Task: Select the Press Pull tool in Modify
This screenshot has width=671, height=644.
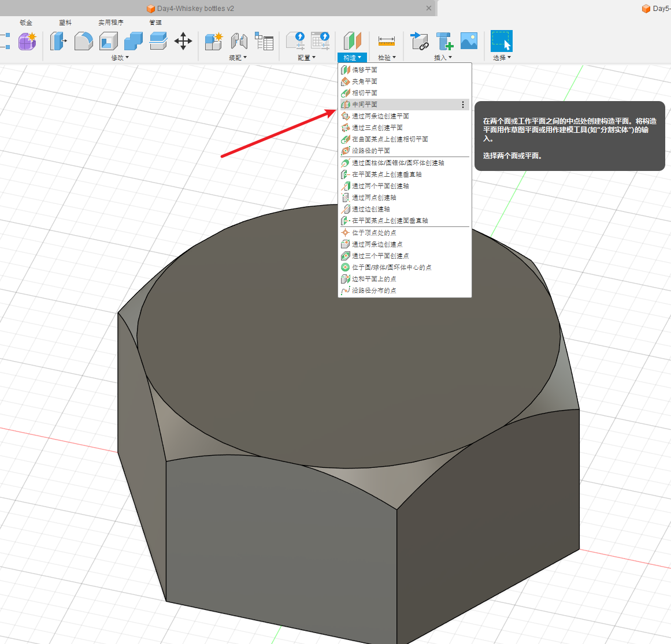Action: coord(58,41)
